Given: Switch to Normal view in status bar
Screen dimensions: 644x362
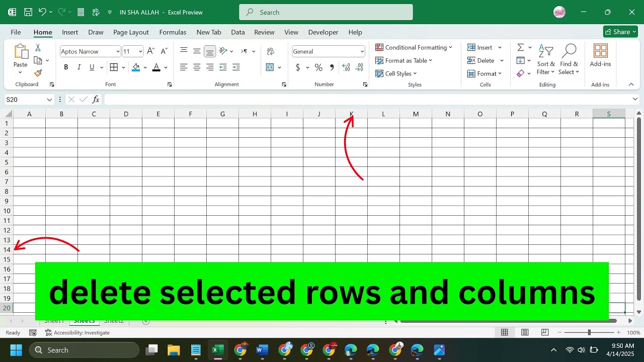Looking at the screenshot, I should point(504,332).
